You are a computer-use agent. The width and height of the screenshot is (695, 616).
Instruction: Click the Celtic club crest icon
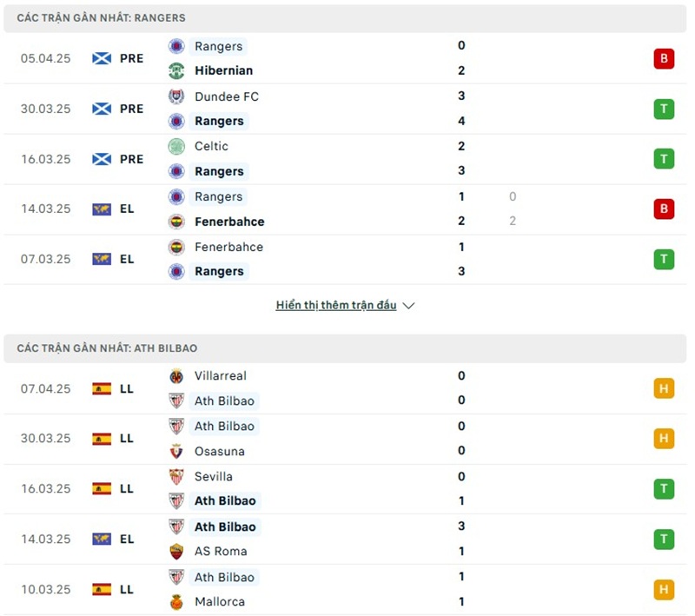click(x=176, y=147)
